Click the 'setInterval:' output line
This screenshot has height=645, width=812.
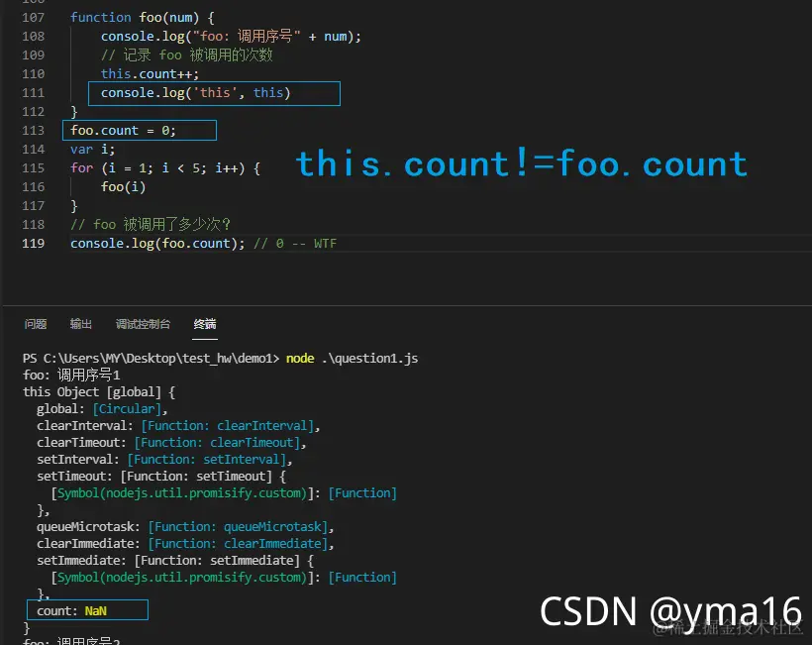(x=164, y=460)
